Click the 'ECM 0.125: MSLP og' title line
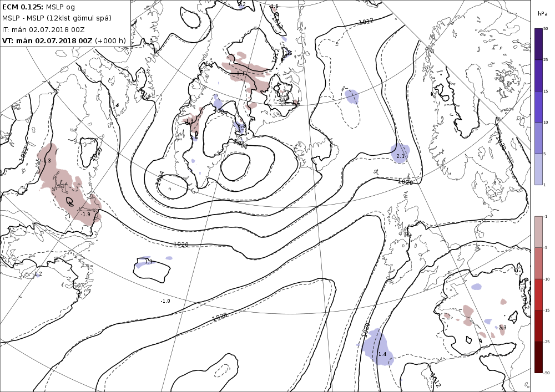555x392 pixels. [x=38, y=7]
